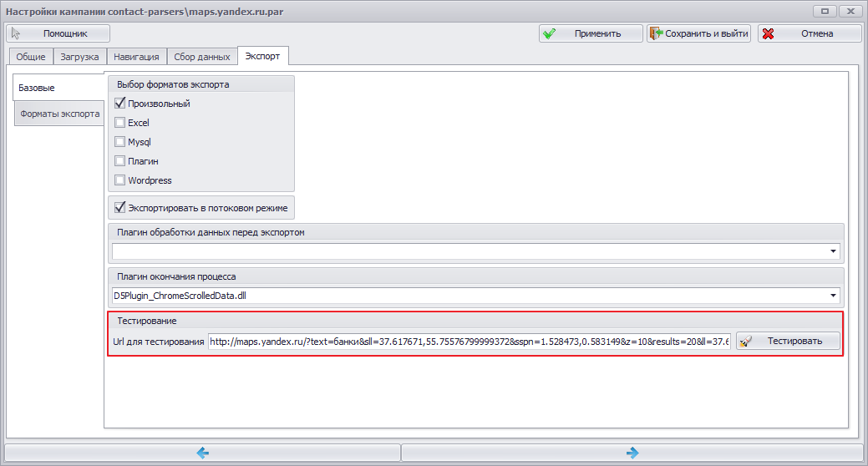Viewport: 868px width, 466px height.
Task: Open the Навигация tab
Action: (x=136, y=57)
